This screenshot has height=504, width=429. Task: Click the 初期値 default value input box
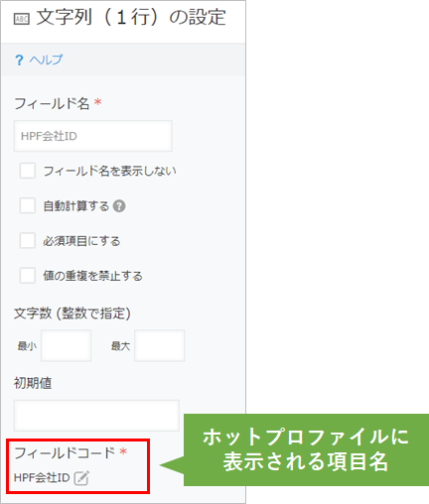[x=96, y=416]
